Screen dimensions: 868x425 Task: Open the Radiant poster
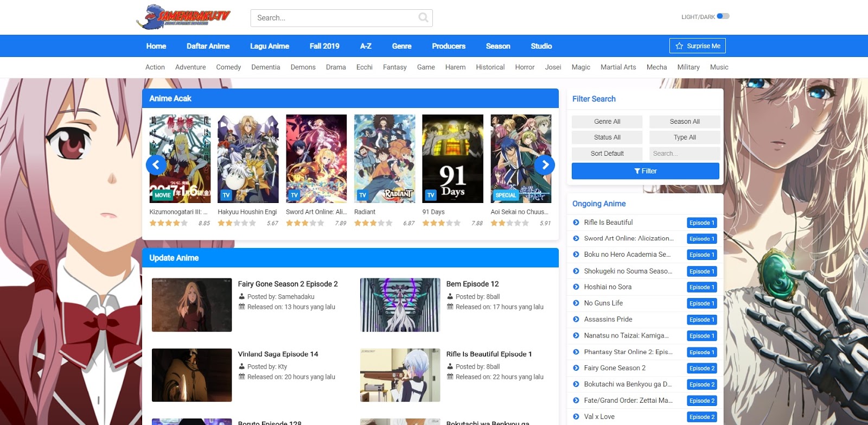[385, 158]
